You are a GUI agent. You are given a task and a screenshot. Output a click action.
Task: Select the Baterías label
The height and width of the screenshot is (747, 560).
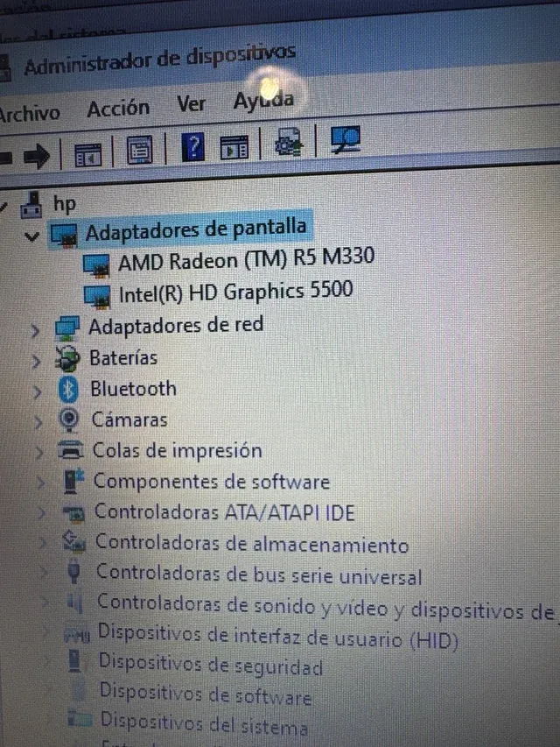(x=123, y=358)
